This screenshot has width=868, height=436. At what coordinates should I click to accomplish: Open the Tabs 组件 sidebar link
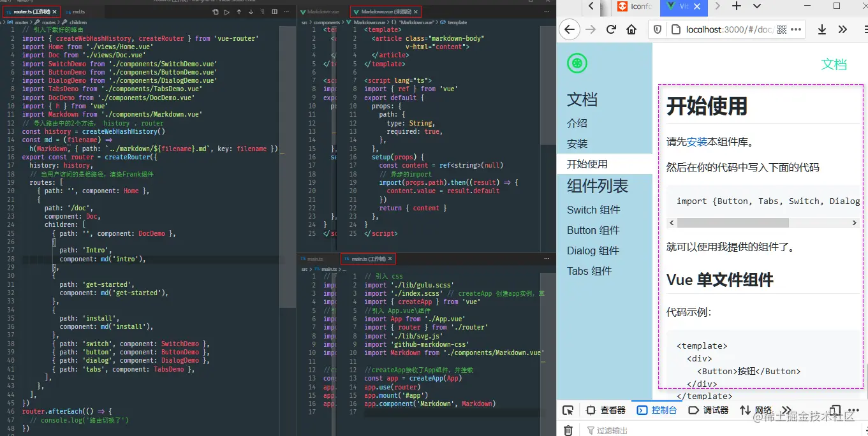pyautogui.click(x=589, y=271)
